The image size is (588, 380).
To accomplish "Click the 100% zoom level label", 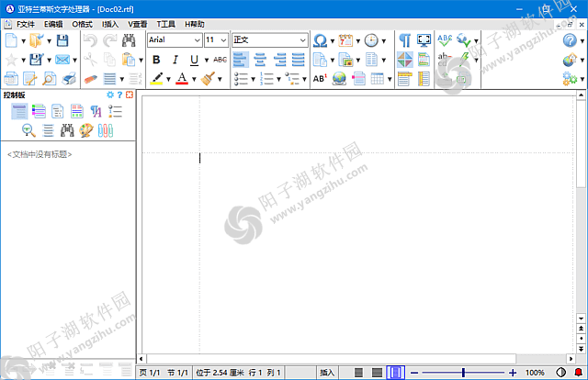I will point(535,373).
